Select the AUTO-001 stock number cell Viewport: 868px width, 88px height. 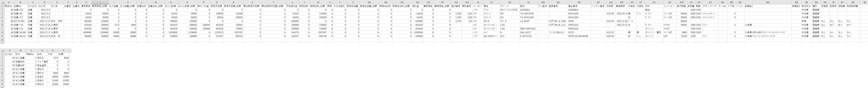pyautogui.click(x=20, y=21)
